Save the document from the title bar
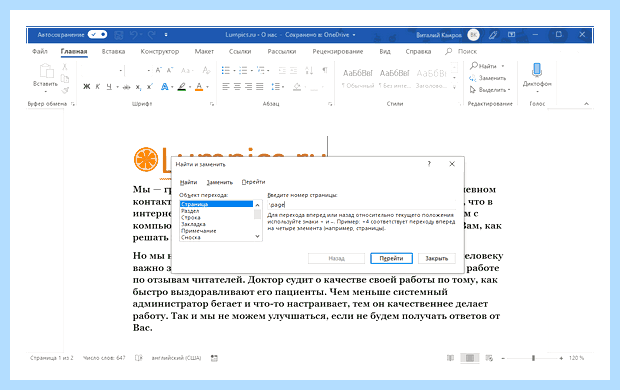This screenshot has height=390, width=620. [119, 35]
